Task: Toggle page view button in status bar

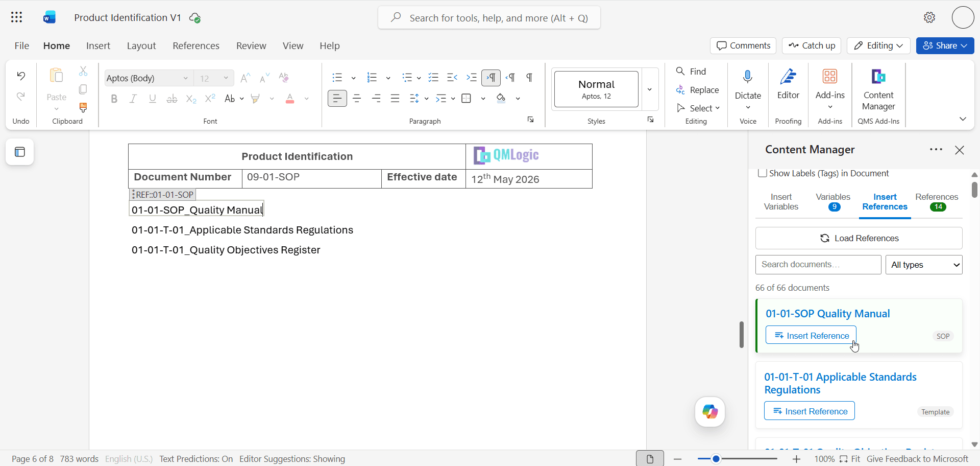Action: 650,459
